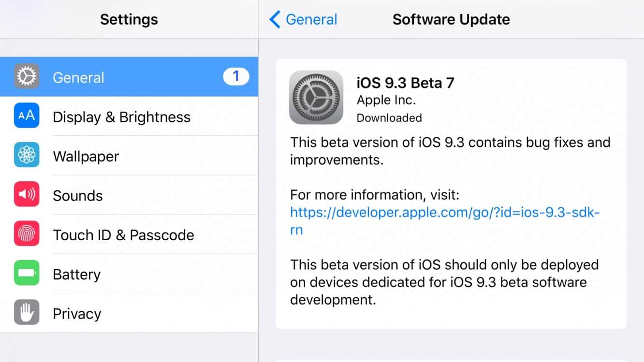Click the Privacy hand icon
The height and width of the screenshot is (362, 644).
27,313
